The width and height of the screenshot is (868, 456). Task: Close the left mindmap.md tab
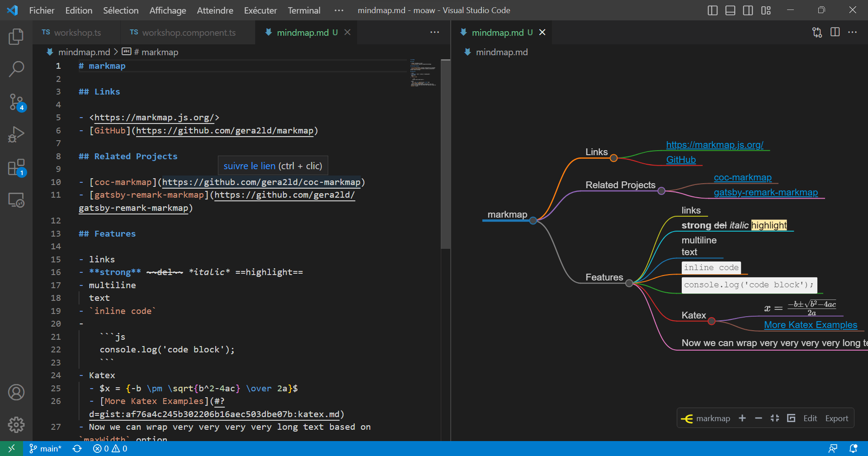tap(347, 32)
